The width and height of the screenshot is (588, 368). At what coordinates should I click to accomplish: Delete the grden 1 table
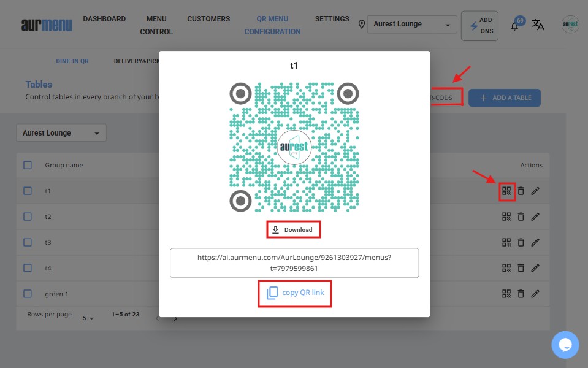(x=521, y=294)
